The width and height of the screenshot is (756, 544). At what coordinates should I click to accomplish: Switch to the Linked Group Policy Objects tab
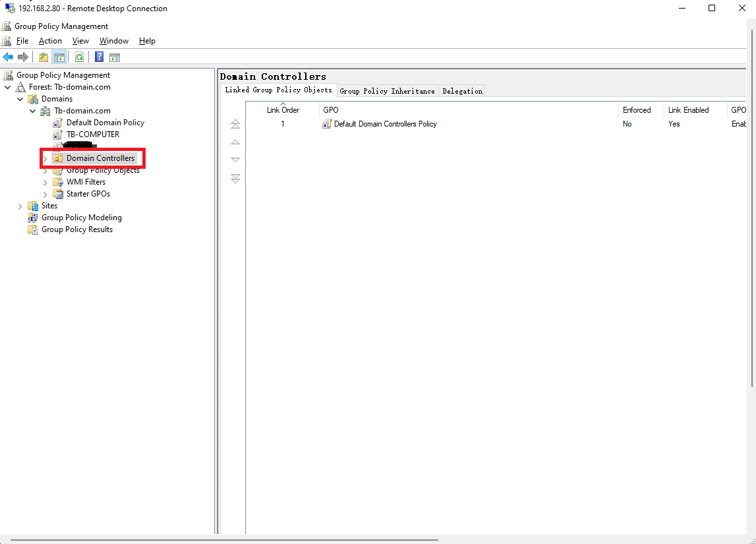pos(279,90)
